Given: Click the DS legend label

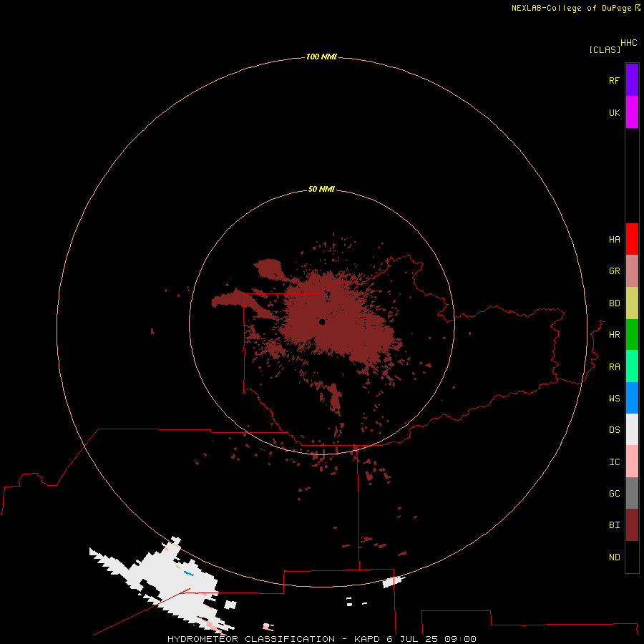Looking at the screenshot, I should tap(614, 430).
